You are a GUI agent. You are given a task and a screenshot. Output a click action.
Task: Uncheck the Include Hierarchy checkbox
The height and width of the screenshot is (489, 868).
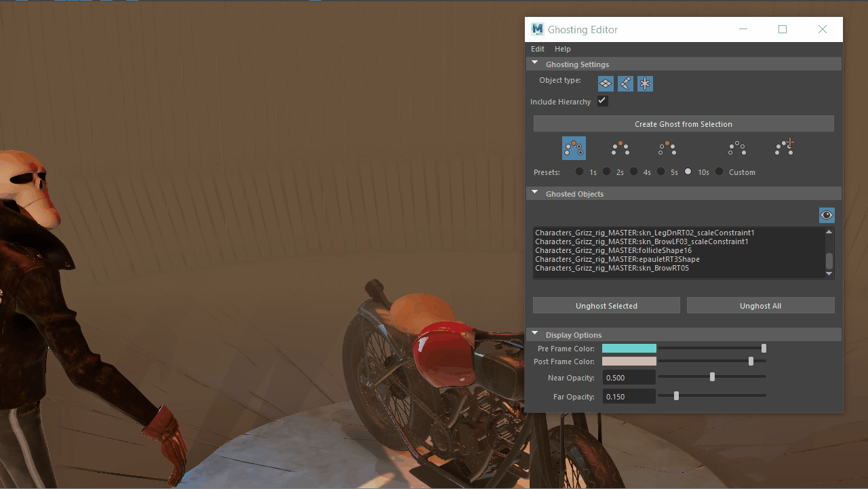tap(602, 100)
